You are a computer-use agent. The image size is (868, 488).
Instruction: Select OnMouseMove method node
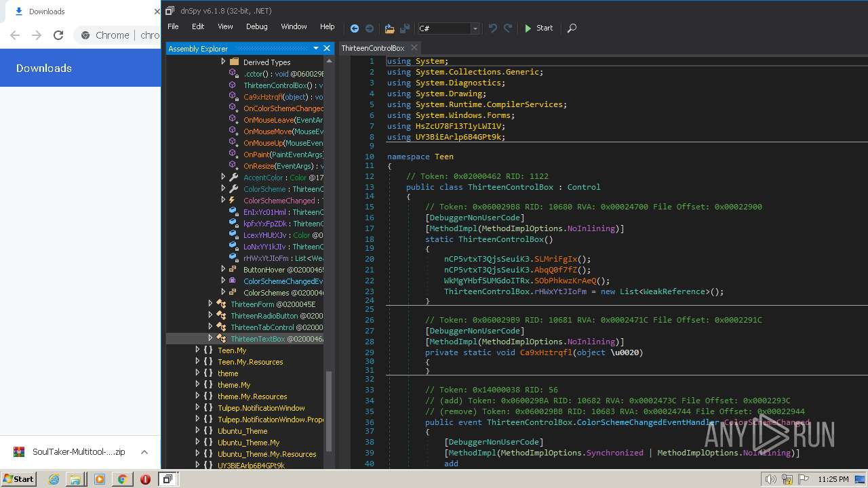click(283, 131)
